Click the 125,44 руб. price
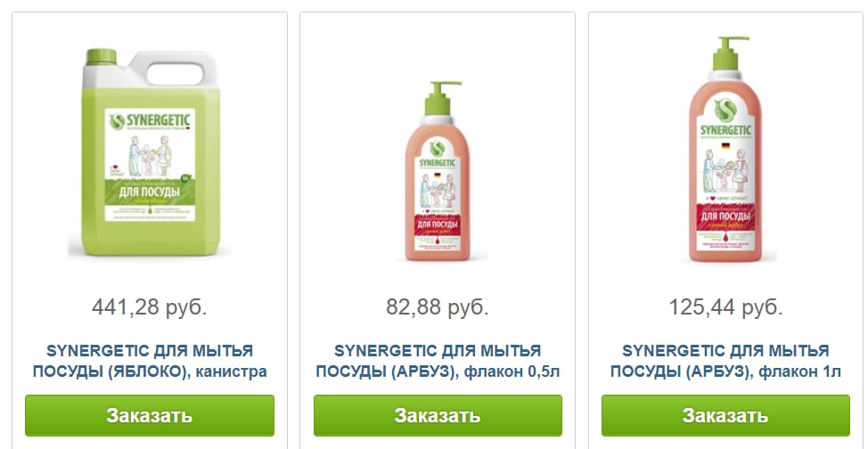Image resolution: width=868 pixels, height=449 pixels. pos(725,306)
